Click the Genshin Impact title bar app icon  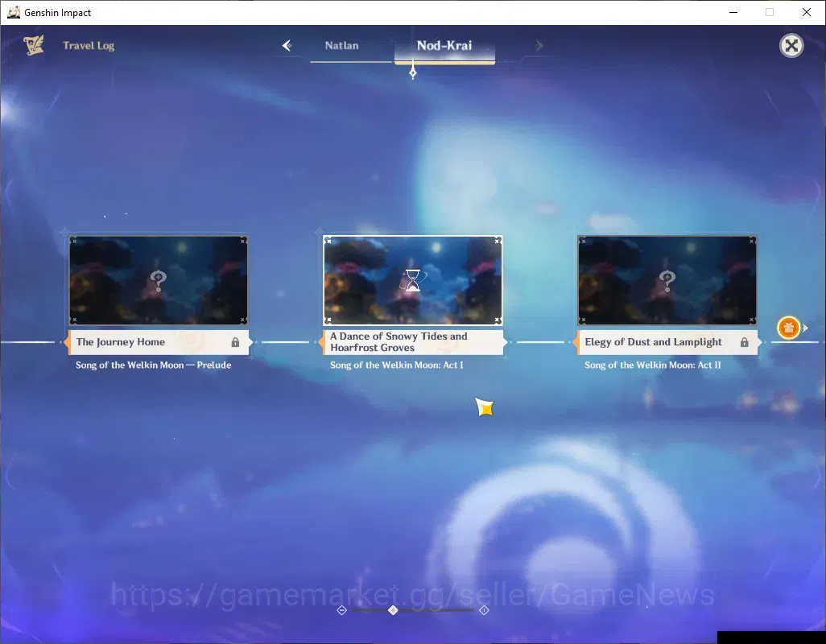[x=13, y=12]
